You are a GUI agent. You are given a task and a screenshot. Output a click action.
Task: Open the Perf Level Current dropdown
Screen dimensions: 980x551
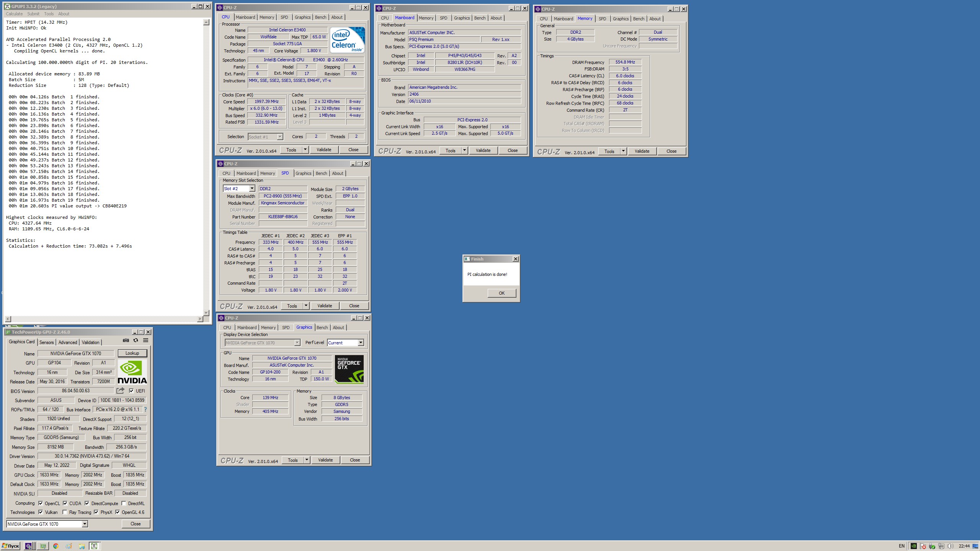point(361,343)
